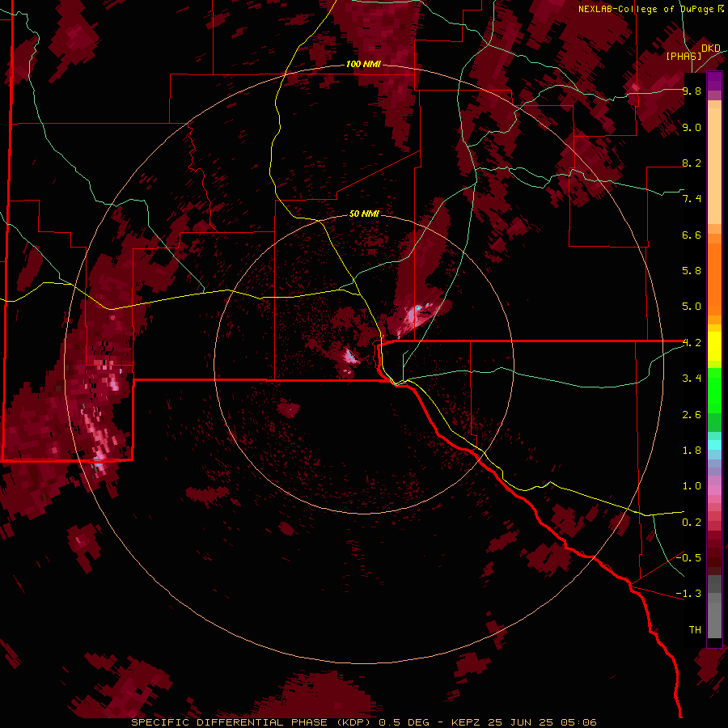This screenshot has height=728, width=728.
Task: Pick the yellow band on the color bar
Action: point(714,346)
